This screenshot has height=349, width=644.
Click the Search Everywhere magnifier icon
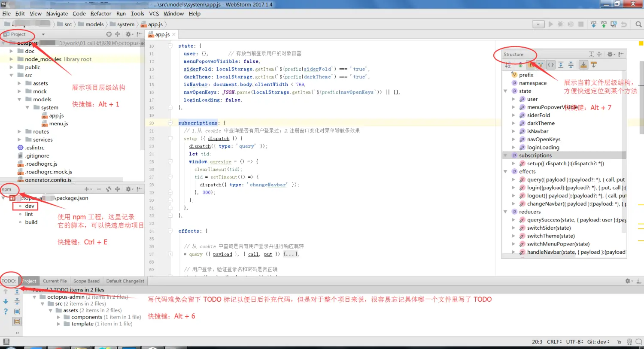coord(638,24)
